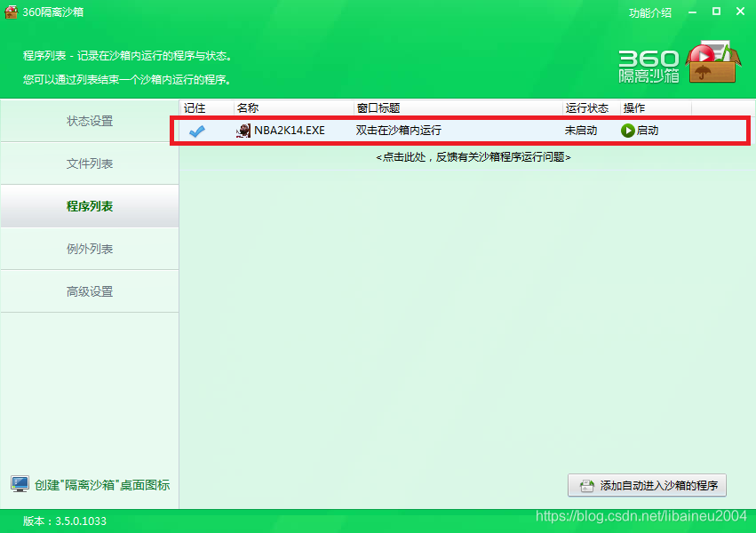Click 添加自动进入沙箱的程序 button
Image resolution: width=756 pixels, height=533 pixels.
(647, 485)
